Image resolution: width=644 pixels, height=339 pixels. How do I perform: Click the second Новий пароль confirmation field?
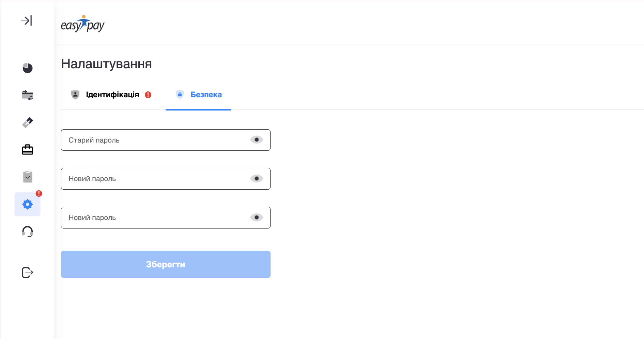(x=153, y=218)
